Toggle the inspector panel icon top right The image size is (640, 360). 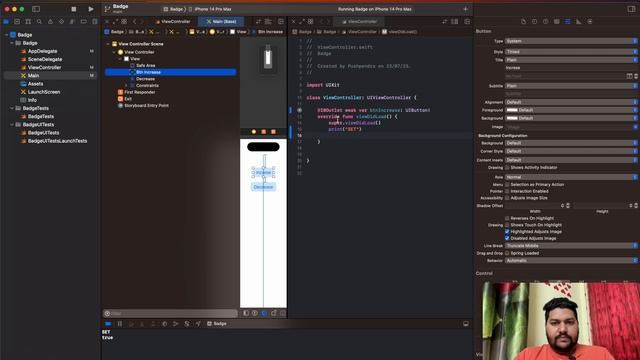click(631, 9)
